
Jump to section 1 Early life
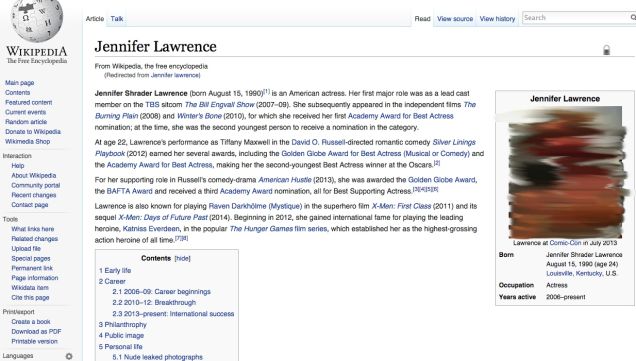(x=115, y=271)
